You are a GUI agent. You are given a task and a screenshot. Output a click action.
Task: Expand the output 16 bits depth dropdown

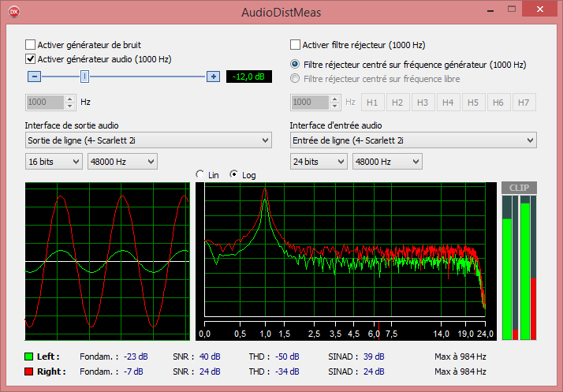click(54, 161)
